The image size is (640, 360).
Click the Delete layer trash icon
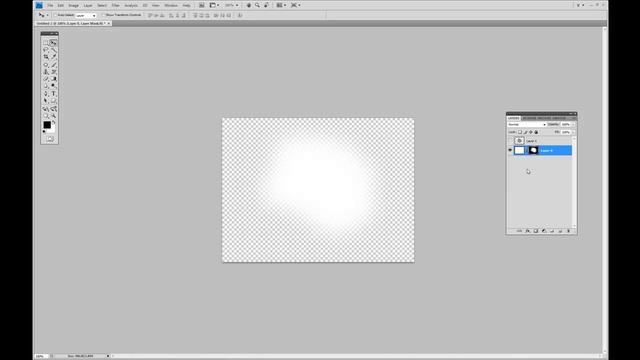(x=568, y=231)
